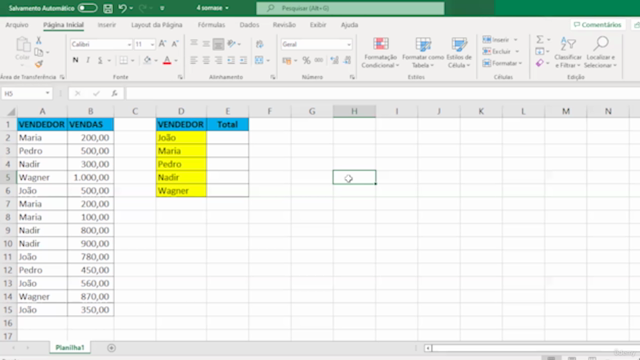640x360 pixels.
Task: Click the align top icon
Action: (x=194, y=44)
